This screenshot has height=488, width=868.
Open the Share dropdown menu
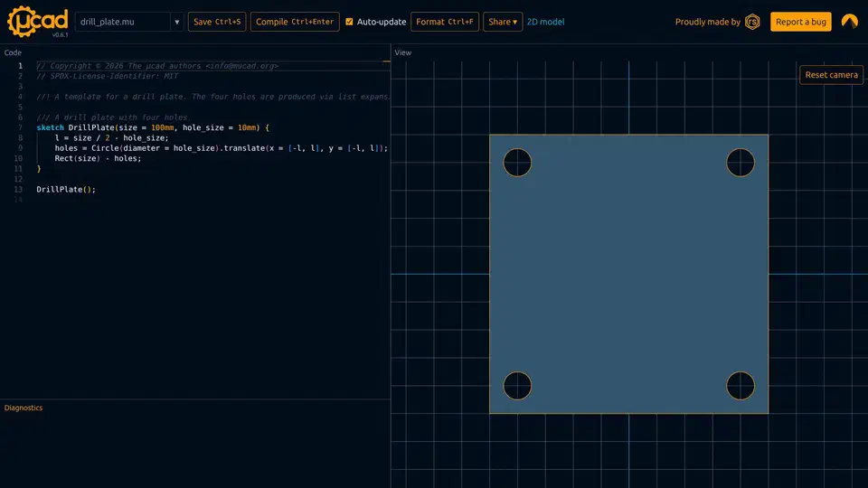503,22
